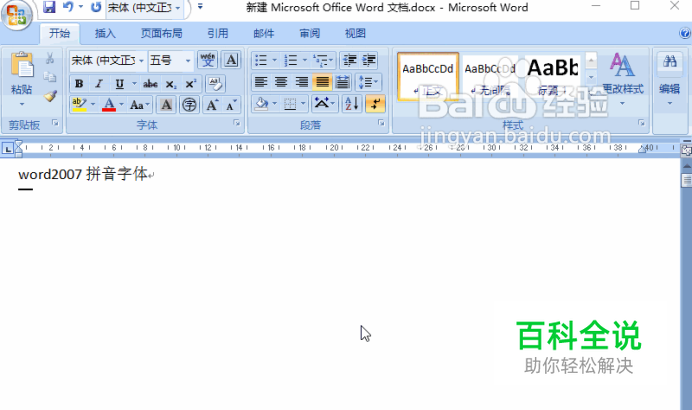Apply red font color
This screenshot has width=692, height=410.
pyautogui.click(x=109, y=105)
